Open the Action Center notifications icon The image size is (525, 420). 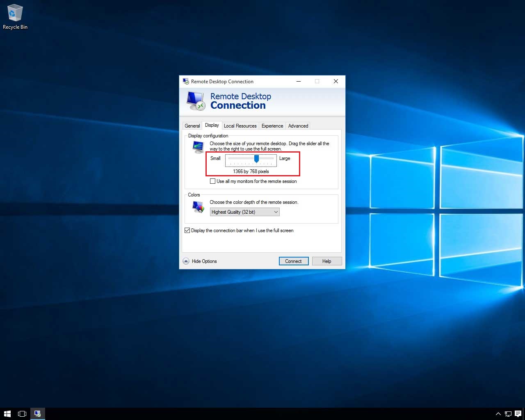[518, 414]
